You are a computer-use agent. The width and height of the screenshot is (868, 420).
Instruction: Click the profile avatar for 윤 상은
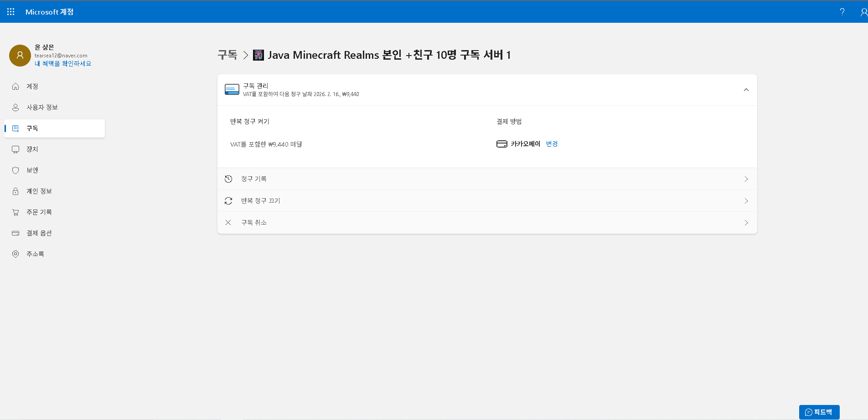pyautogui.click(x=20, y=56)
